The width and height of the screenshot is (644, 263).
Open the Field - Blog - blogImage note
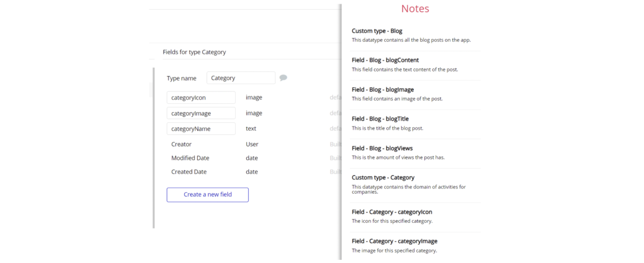tap(383, 90)
